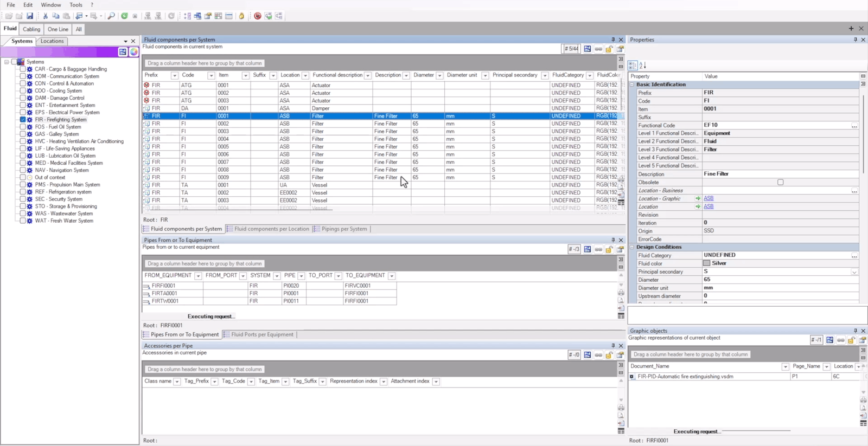Click the Silver fluid color swatch

pyautogui.click(x=706, y=263)
